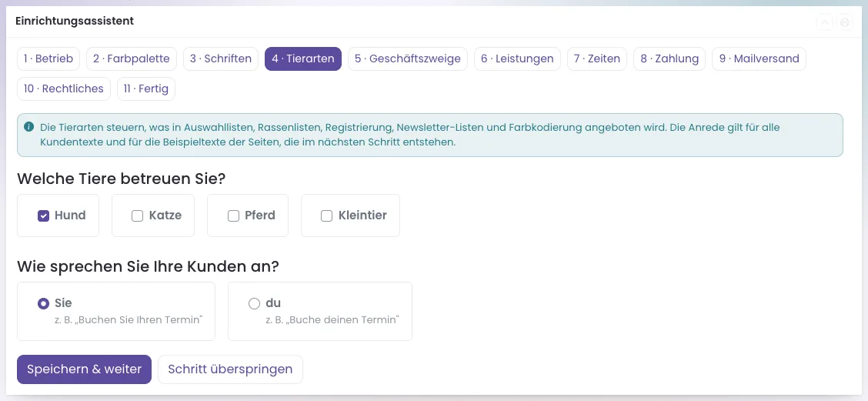Click Speichern & weiter button

tap(84, 369)
